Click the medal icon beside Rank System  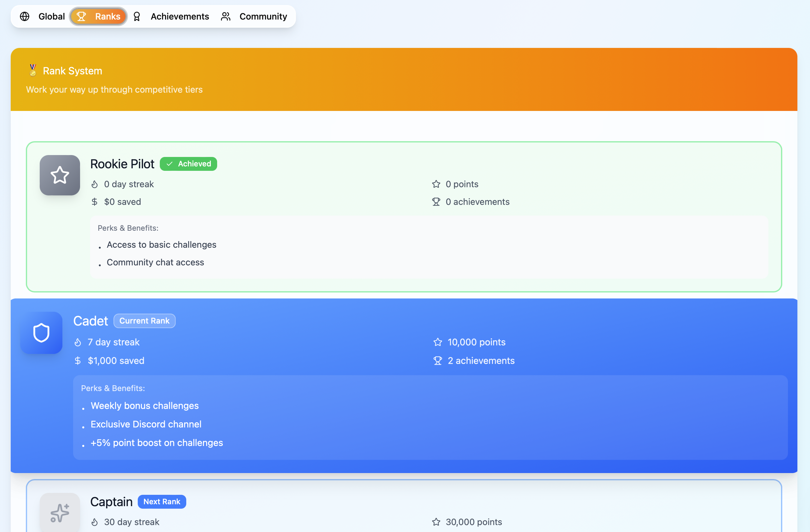pyautogui.click(x=33, y=71)
